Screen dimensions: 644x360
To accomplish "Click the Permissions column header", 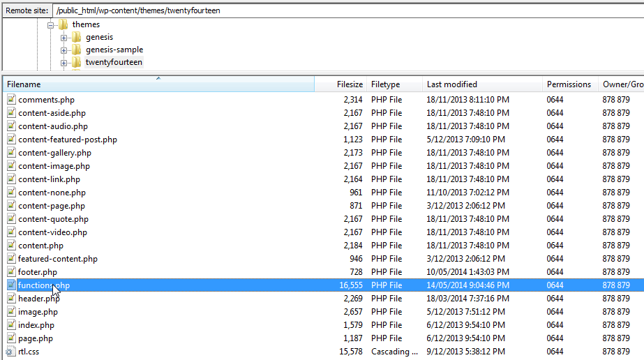I will [569, 84].
